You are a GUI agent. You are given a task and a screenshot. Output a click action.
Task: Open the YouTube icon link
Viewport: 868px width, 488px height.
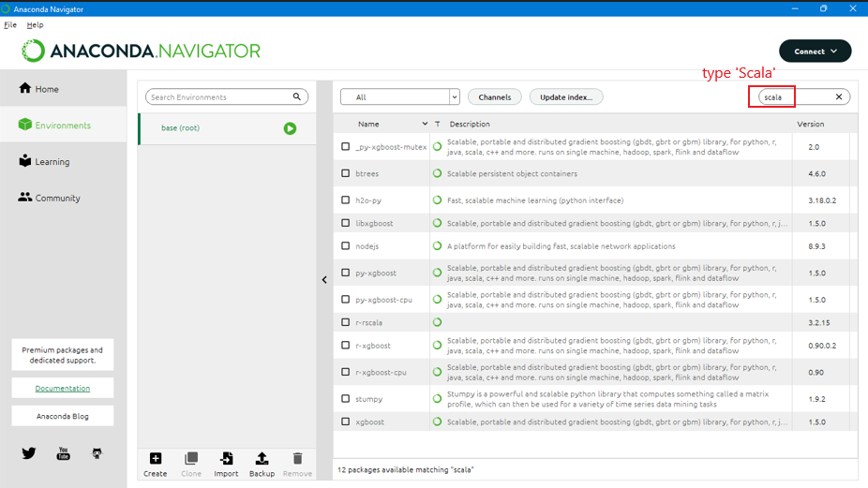point(63,453)
